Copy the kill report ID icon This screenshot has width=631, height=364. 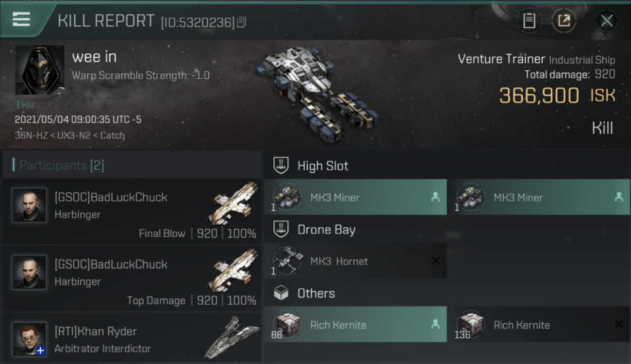point(241,22)
